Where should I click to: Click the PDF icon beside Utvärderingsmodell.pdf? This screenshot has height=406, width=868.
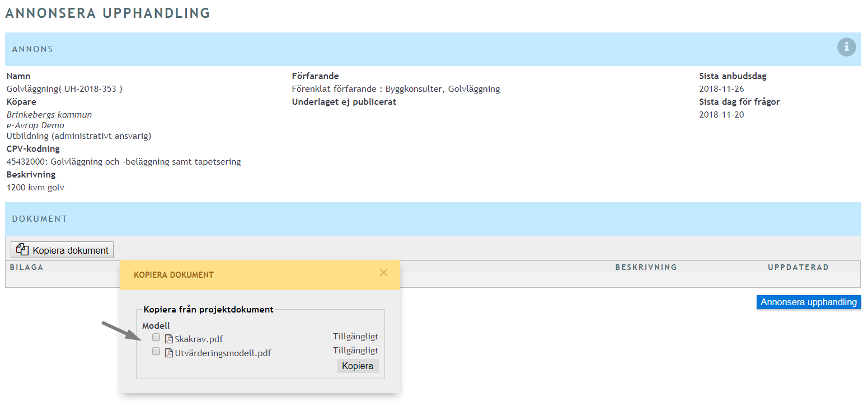coord(169,353)
